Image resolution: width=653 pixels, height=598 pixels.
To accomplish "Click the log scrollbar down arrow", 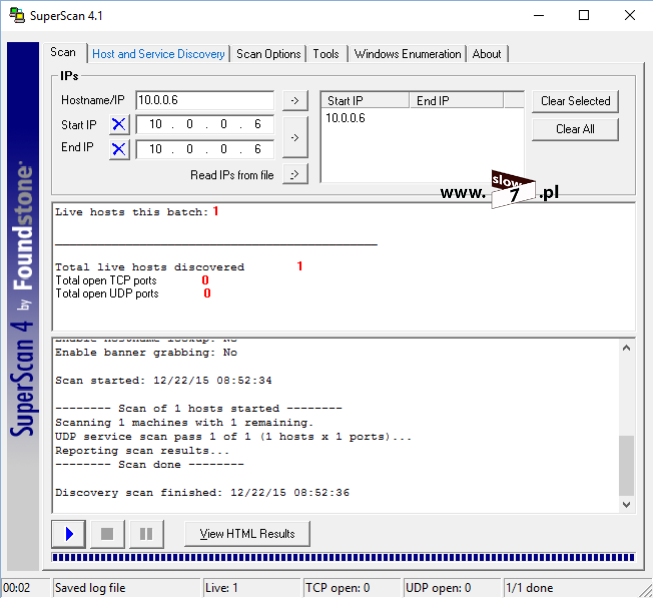I will point(626,504).
